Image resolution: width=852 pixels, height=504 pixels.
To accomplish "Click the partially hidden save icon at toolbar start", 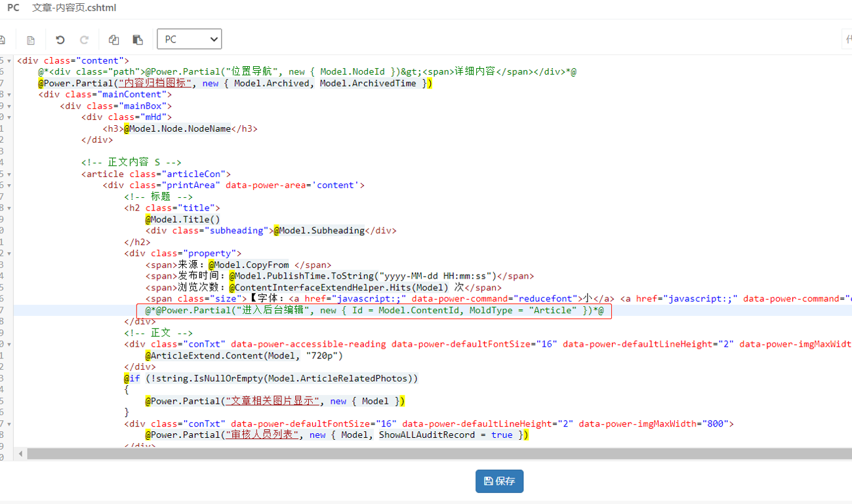I will tap(3, 40).
